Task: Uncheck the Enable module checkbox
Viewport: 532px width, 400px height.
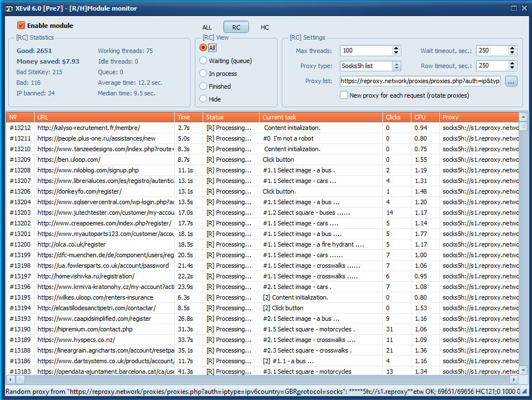Action: click(21, 26)
